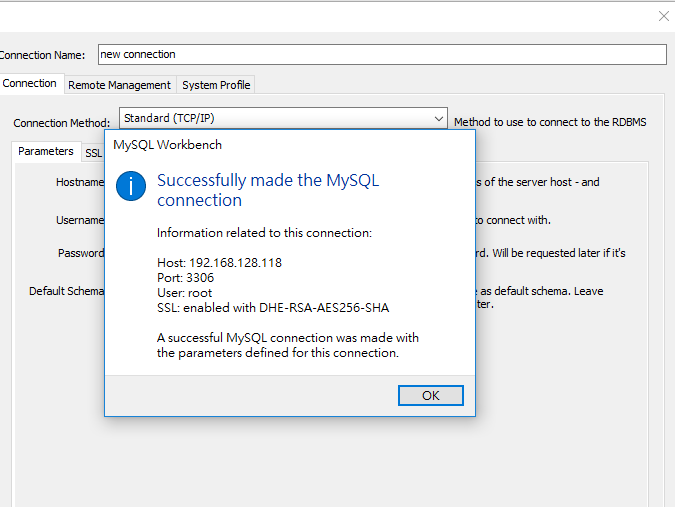Expand the Connection Method dropdown arrow
675x507 pixels.
(438, 119)
